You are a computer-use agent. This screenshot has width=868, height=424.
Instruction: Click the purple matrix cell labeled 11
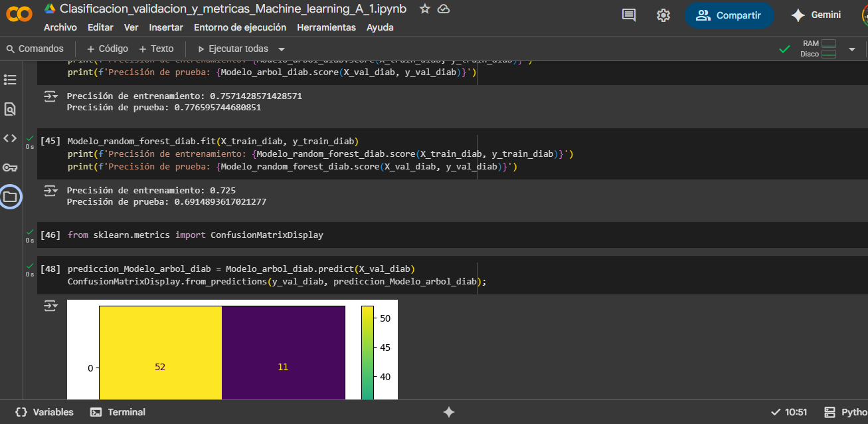pyautogui.click(x=284, y=352)
